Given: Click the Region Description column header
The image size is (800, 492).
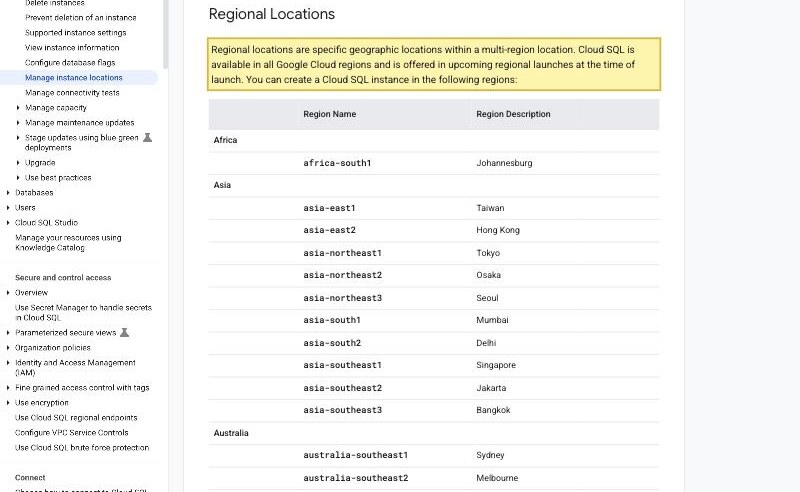Looking at the screenshot, I should click(513, 114).
